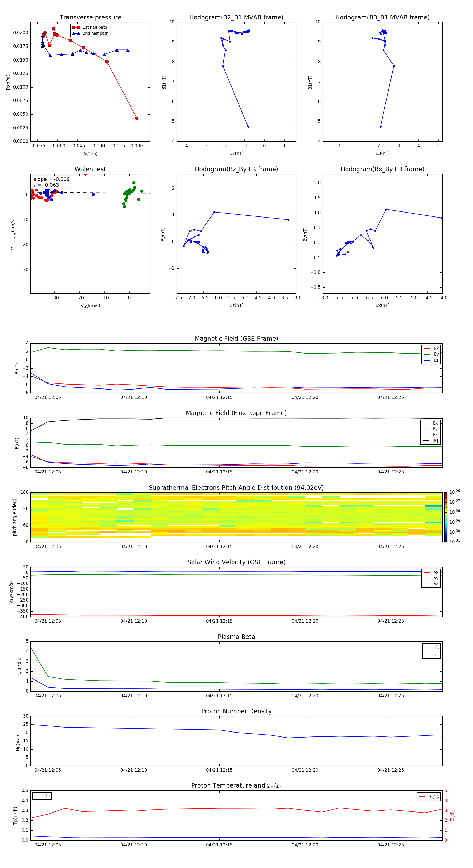Select the "Magnetic Field (GSE Frame)" title
The width and height of the screenshot is (473, 868).
point(236,339)
